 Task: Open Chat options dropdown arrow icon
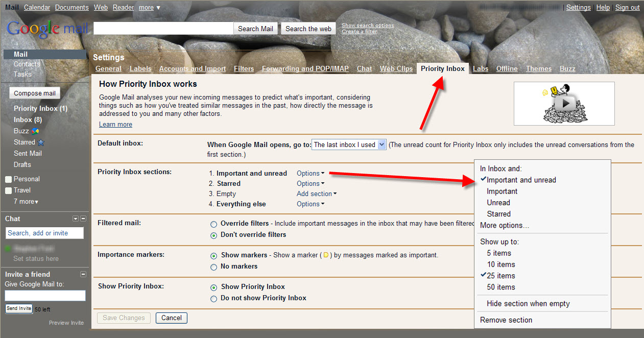point(76,219)
